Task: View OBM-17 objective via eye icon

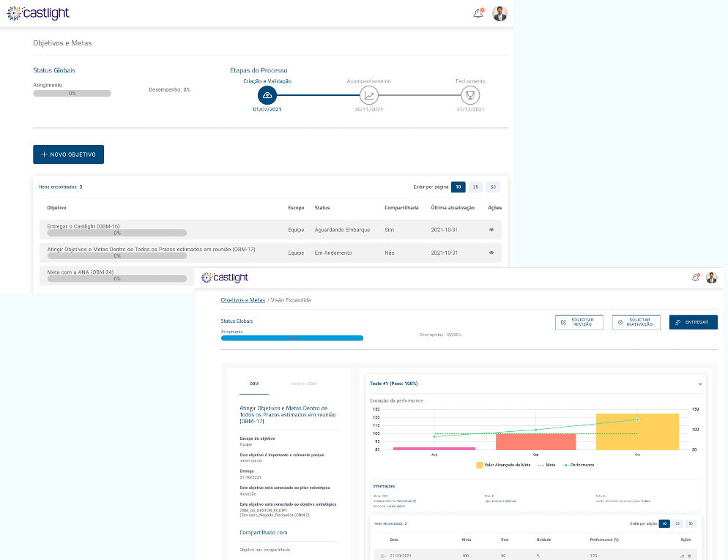Action: 491,253
